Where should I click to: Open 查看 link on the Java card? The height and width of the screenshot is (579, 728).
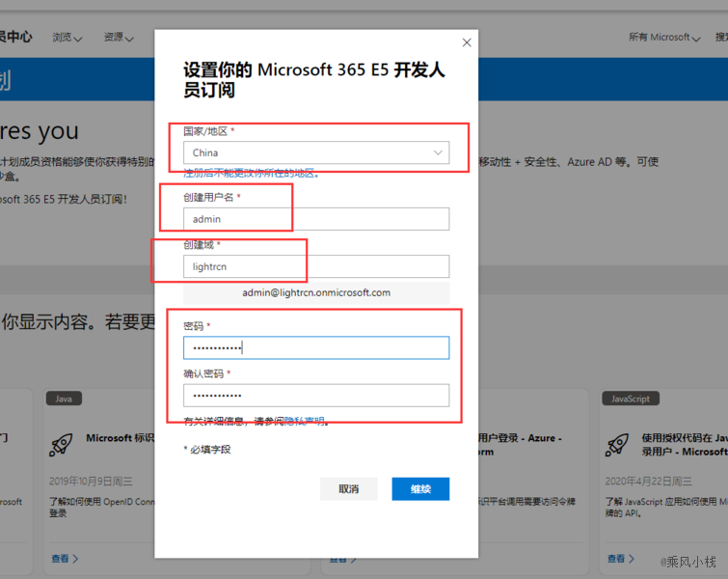point(65,559)
